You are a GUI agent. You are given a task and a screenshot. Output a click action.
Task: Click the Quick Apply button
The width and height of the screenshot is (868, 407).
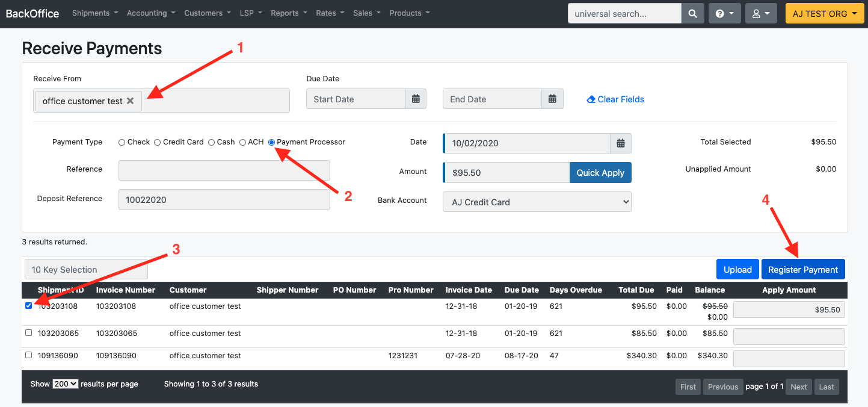(x=600, y=172)
